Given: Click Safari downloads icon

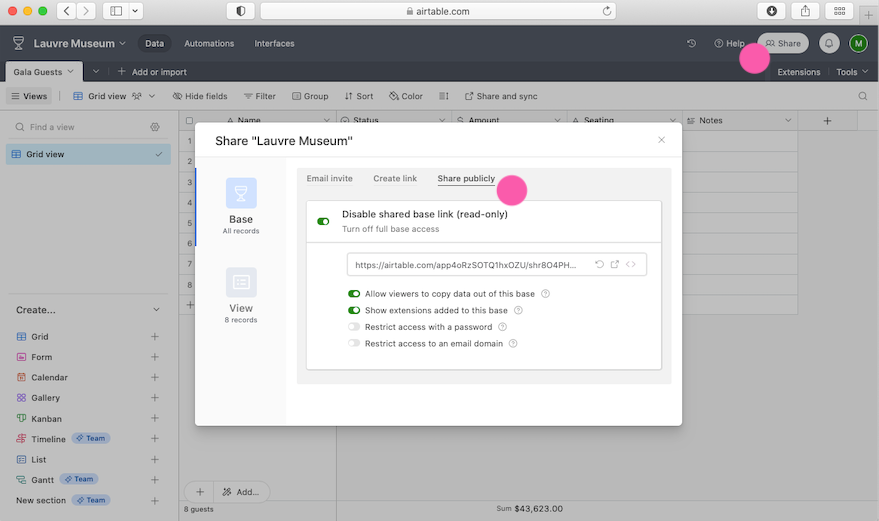Looking at the screenshot, I should click(772, 11).
